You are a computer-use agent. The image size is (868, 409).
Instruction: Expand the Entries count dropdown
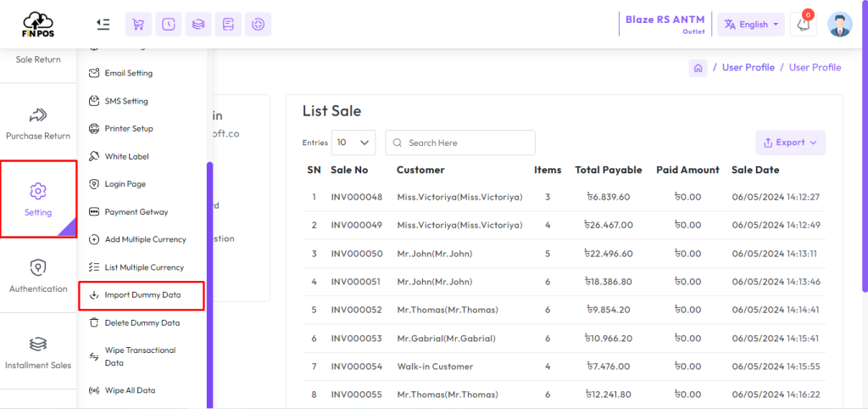353,143
